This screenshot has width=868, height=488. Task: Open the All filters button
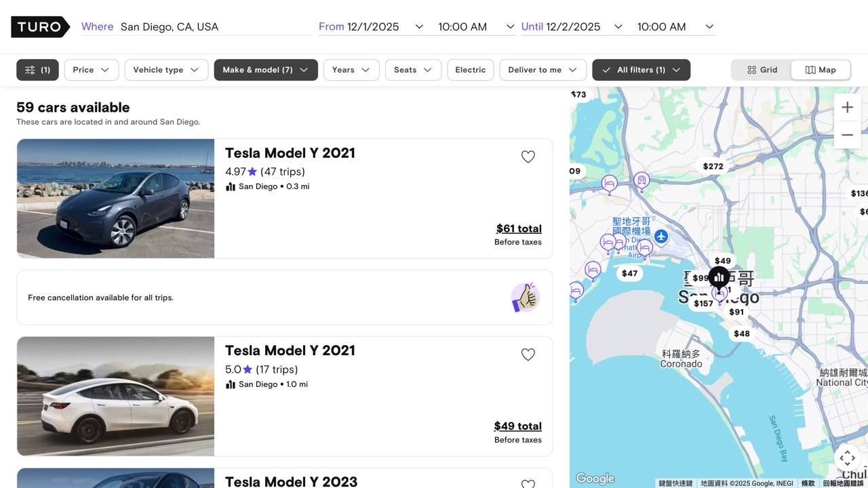point(641,70)
